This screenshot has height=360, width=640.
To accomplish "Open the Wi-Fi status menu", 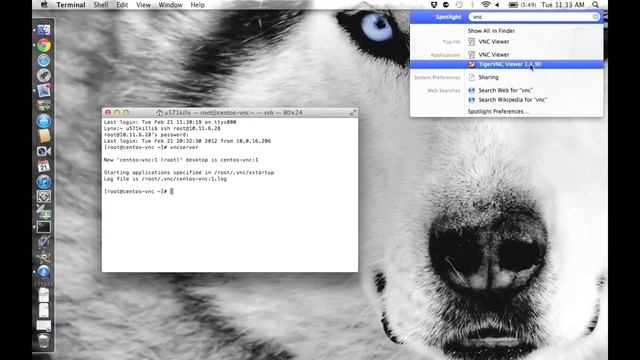I will (x=485, y=5).
